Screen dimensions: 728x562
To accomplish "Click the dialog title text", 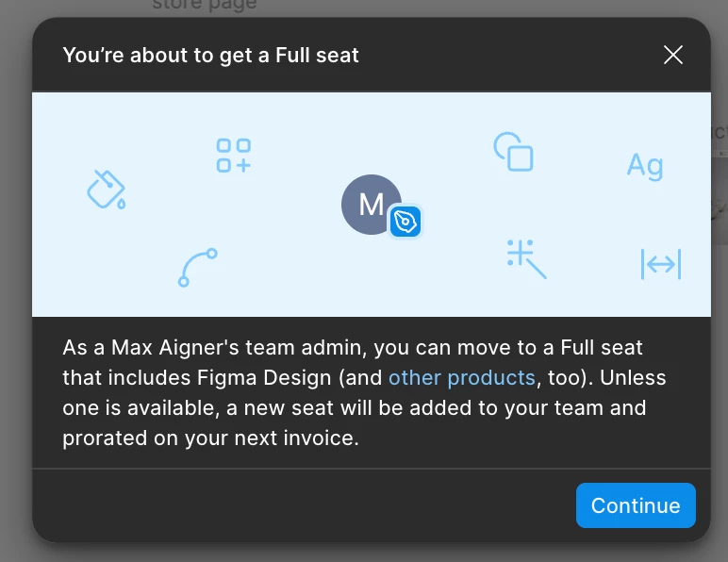I will tap(211, 56).
